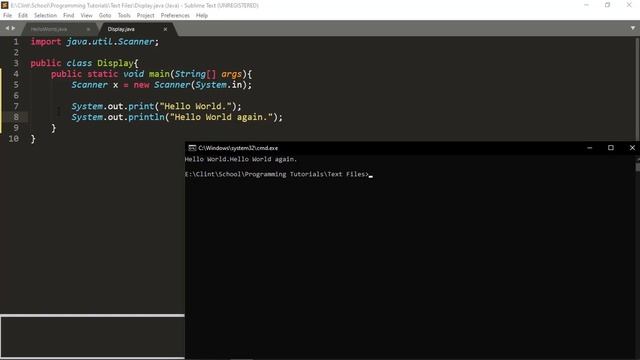Open the File menu
The image size is (640, 360).
point(7,16)
